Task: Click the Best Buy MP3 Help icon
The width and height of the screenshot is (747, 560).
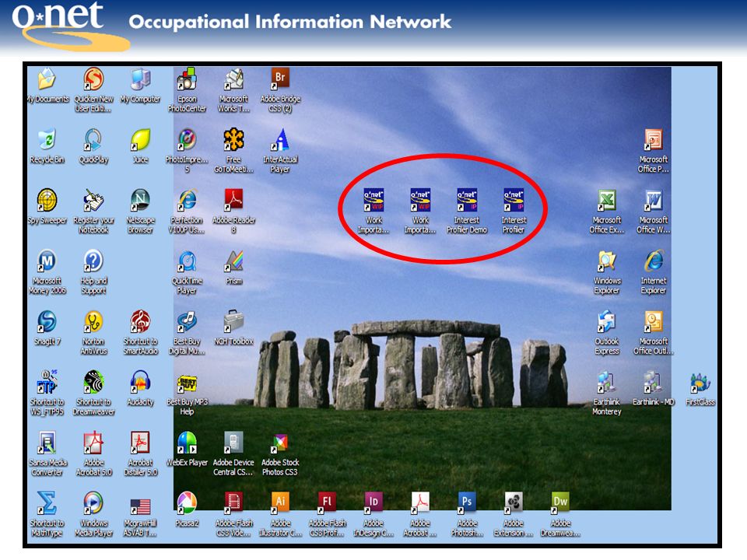Action: (x=187, y=382)
